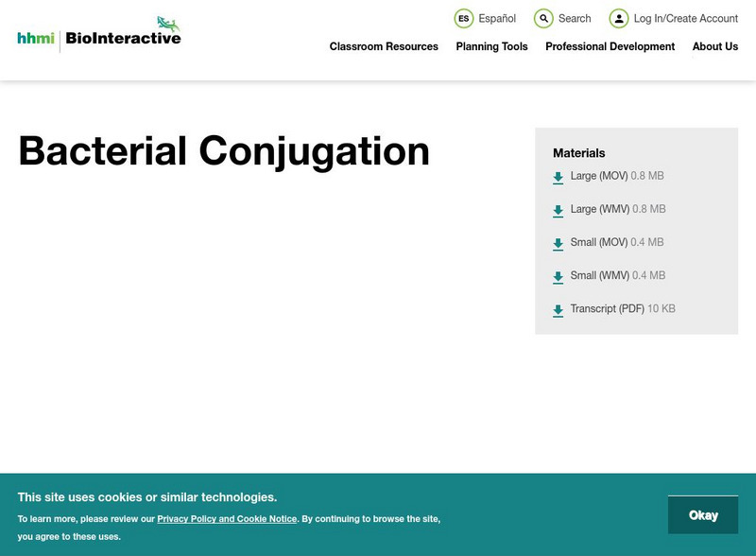Click the download icon for Transcript (PDF)
Image resolution: width=756 pixels, height=556 pixels.
[557, 308]
